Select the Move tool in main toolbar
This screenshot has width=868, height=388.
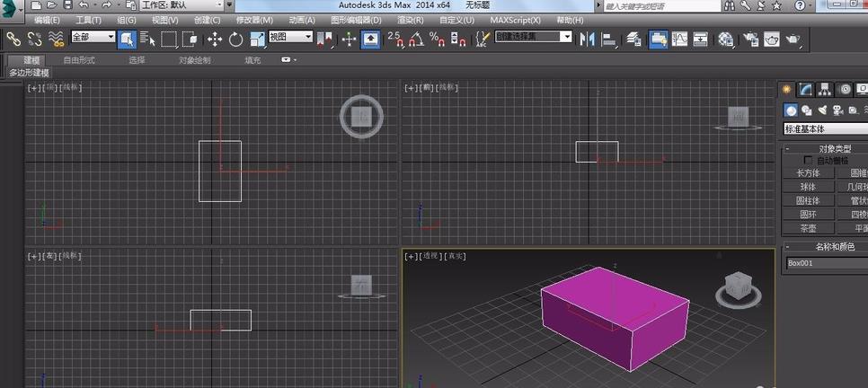215,39
